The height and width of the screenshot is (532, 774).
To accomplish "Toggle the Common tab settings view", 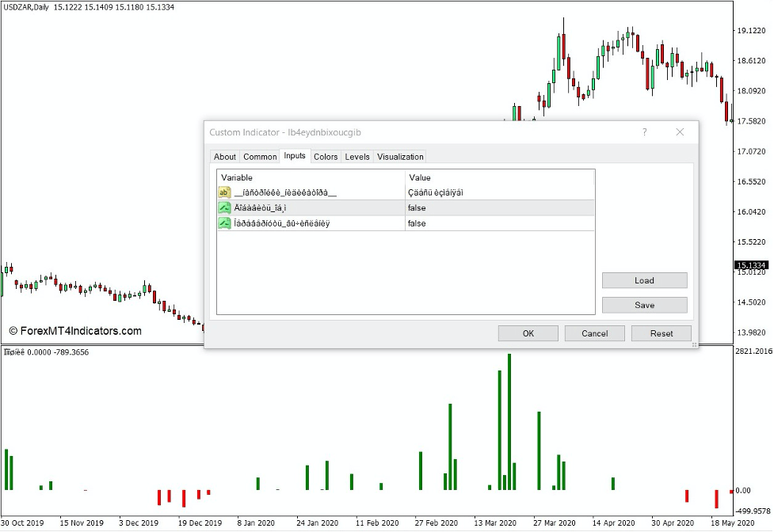I will click(260, 156).
